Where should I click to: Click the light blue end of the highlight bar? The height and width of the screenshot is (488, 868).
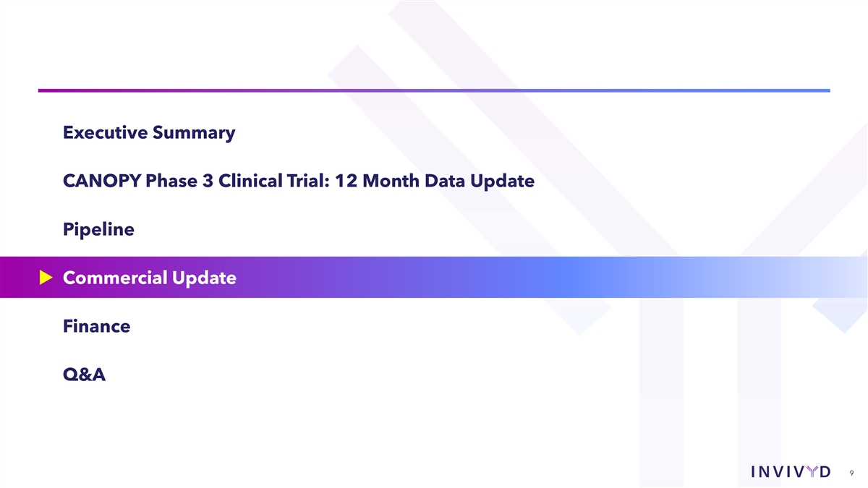click(832, 278)
